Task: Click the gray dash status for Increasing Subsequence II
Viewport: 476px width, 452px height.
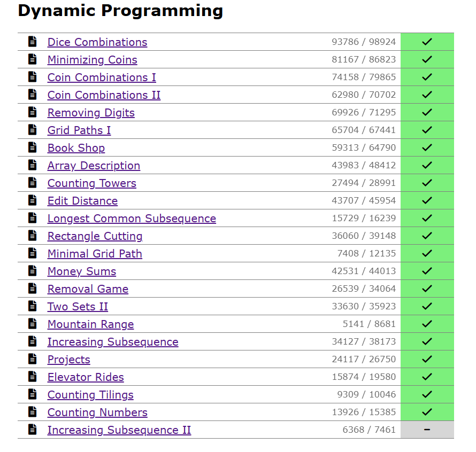Action: tap(427, 430)
